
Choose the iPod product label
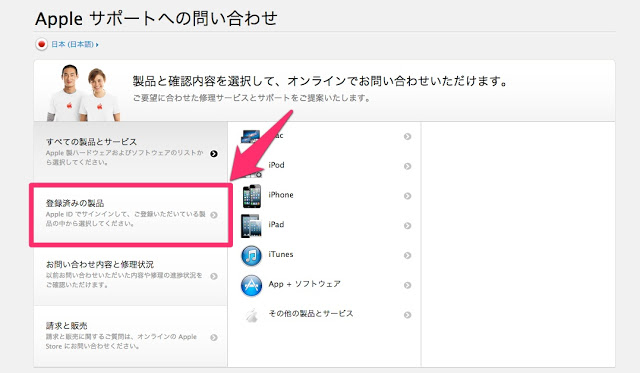(276, 165)
